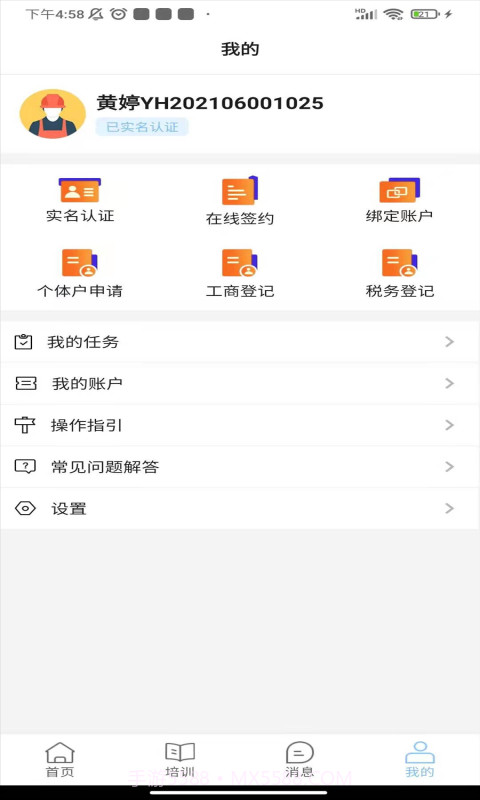Tap the username 黄婷YH202106001025
480x800 pixels.
(x=210, y=103)
